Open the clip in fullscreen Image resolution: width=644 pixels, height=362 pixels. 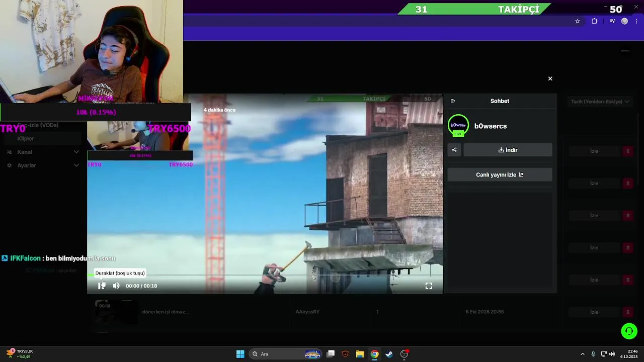pyautogui.click(x=429, y=286)
